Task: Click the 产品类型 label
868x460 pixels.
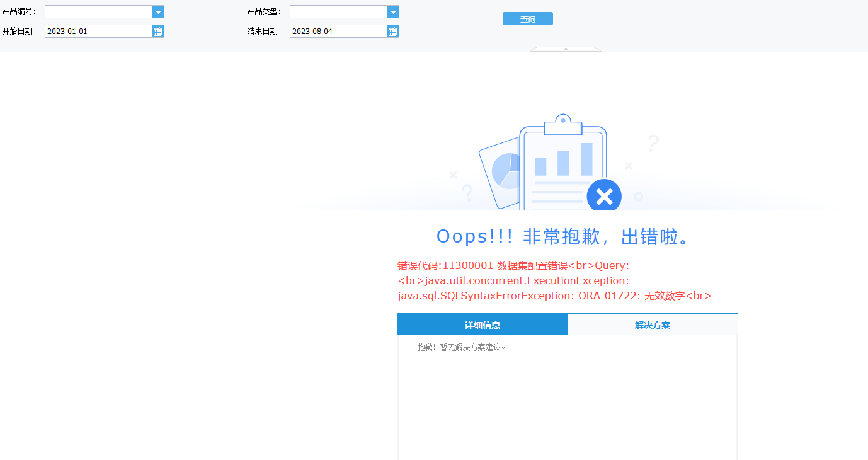Action: click(x=264, y=12)
